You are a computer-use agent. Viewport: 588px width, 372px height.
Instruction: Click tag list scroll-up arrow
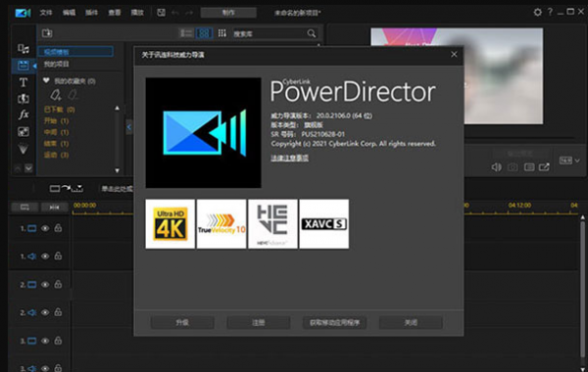[117, 108]
